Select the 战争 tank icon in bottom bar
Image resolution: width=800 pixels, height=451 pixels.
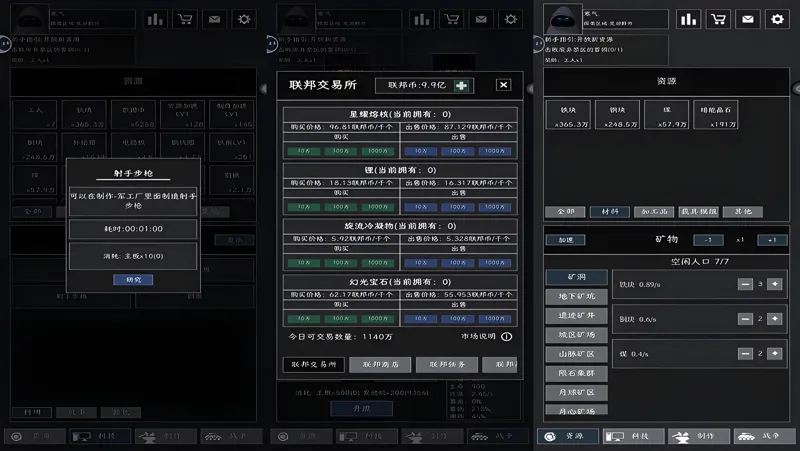click(x=757, y=436)
